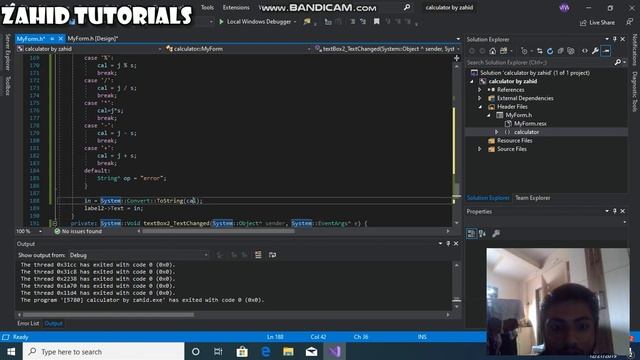
Task: Click Pending Changes Filter icon
Action: click(x=524, y=51)
